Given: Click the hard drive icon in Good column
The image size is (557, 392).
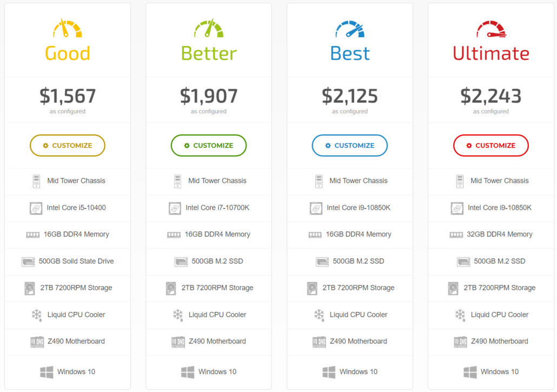Looking at the screenshot, I should coord(30,288).
